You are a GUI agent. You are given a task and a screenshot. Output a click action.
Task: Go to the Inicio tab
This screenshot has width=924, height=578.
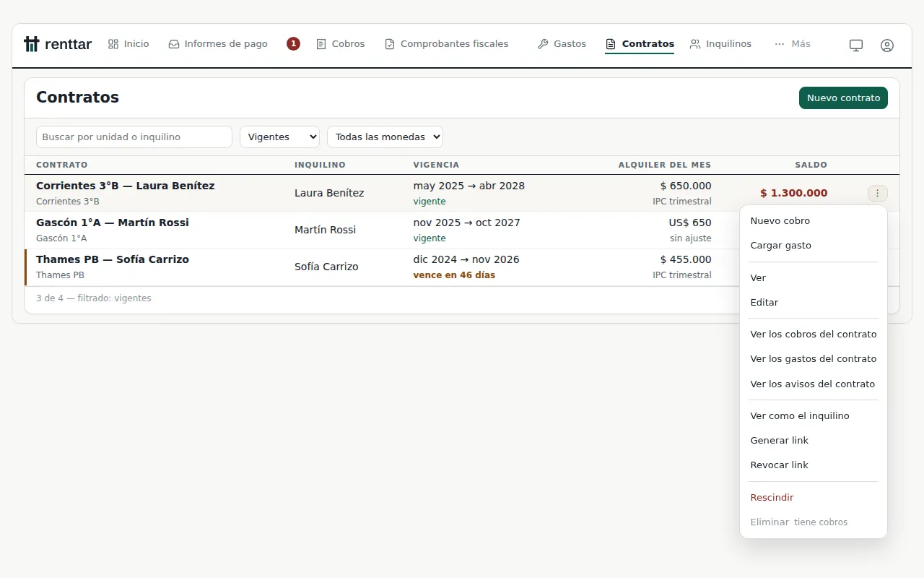tap(128, 44)
